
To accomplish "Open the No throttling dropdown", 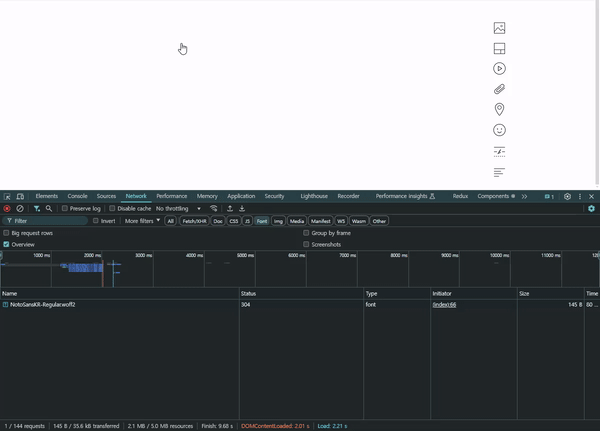I will pos(178,209).
